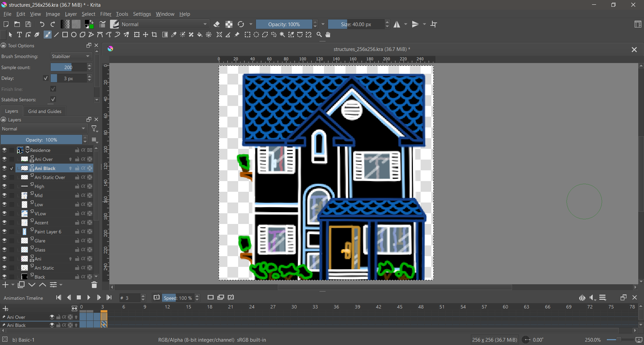
Task: Hide the Ani Static Over layer
Action: click(x=4, y=177)
